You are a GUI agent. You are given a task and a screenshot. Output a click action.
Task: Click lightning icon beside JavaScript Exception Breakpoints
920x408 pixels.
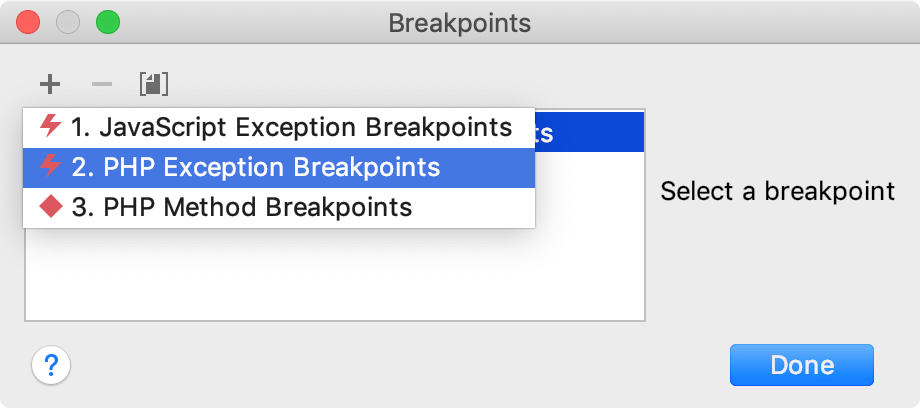[x=50, y=127]
